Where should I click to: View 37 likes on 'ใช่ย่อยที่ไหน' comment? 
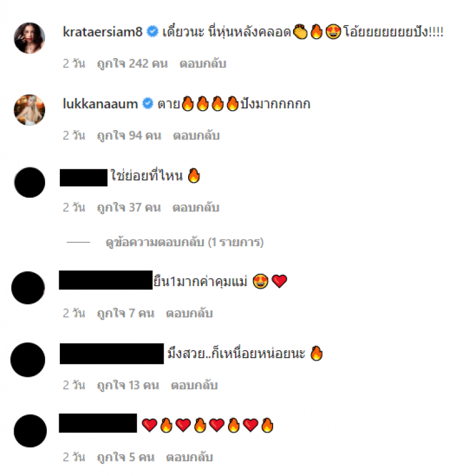click(x=129, y=208)
